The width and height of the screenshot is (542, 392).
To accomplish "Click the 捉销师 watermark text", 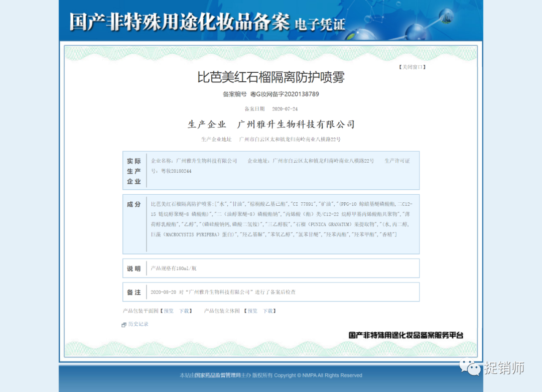I will [x=504, y=368].
